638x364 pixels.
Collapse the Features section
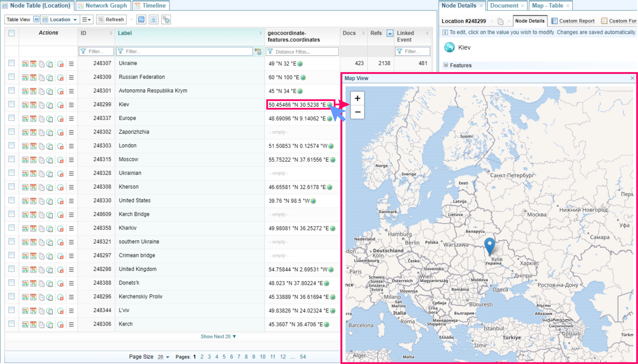coord(446,65)
